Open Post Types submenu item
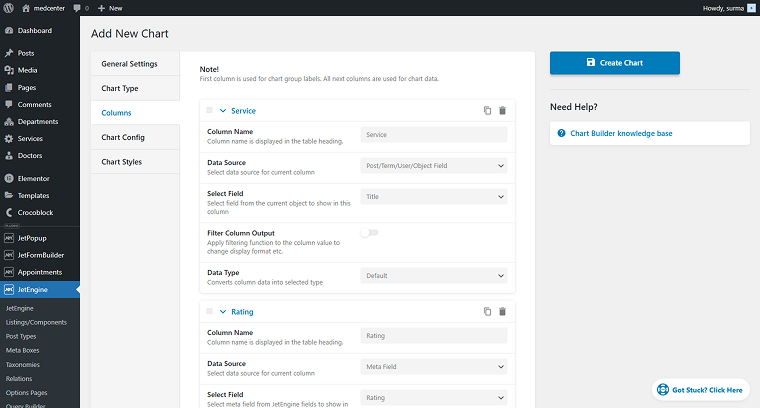 tap(21, 336)
